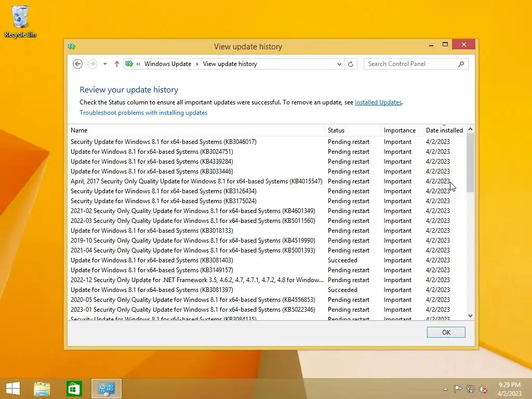Select the 2021-02 update KB4601349 row
The width and height of the screenshot is (532, 399).
pyautogui.click(x=267, y=211)
